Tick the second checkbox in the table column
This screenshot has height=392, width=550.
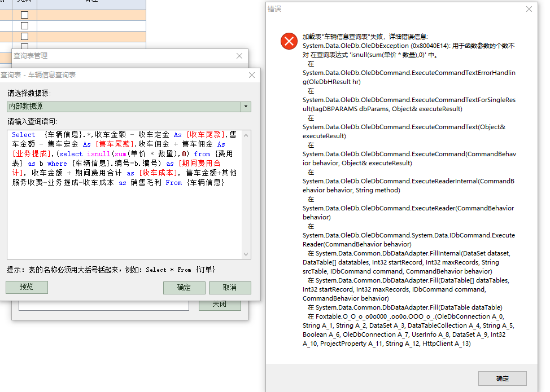(24, 26)
